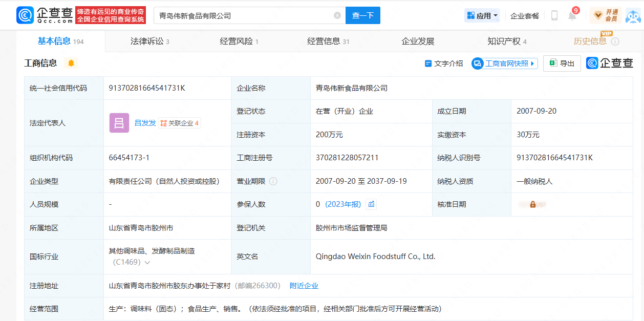Open the 工商官网快照 snapshot button
The height and width of the screenshot is (321, 644).
[505, 63]
